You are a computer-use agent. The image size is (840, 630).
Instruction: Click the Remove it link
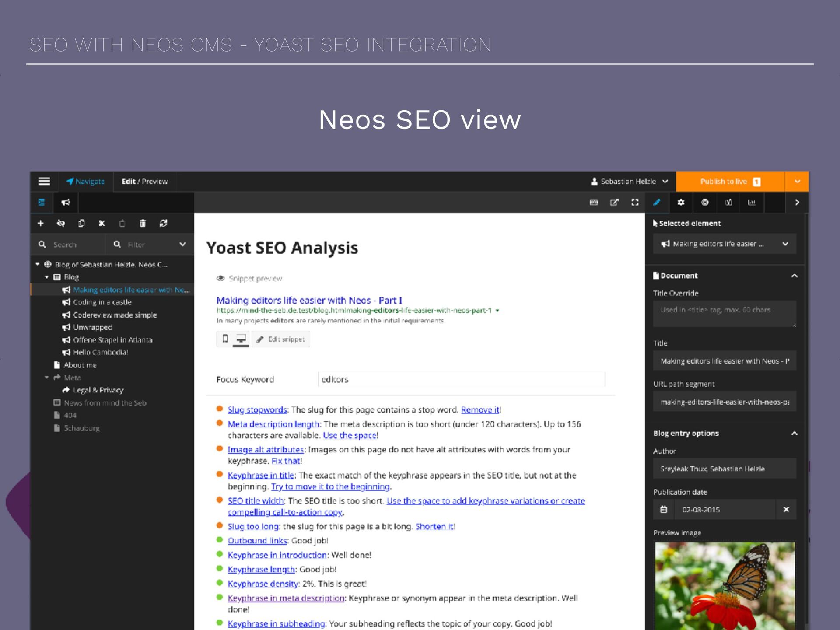point(480,409)
